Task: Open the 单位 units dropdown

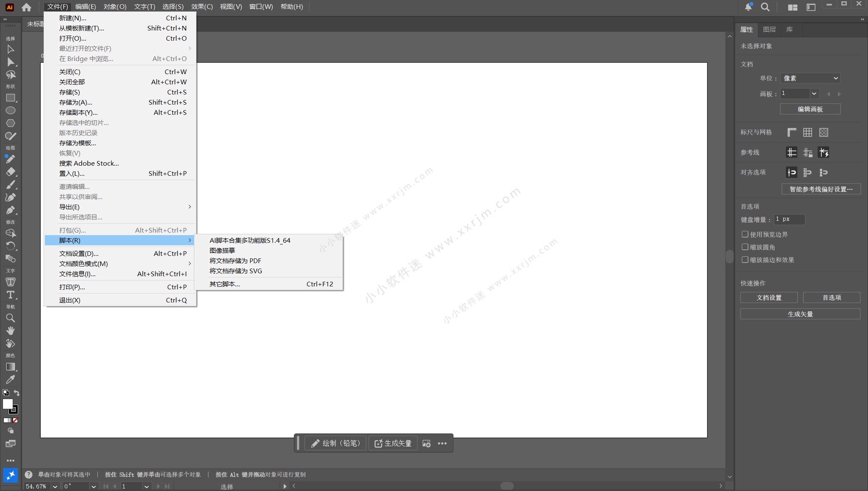Action: (x=810, y=78)
